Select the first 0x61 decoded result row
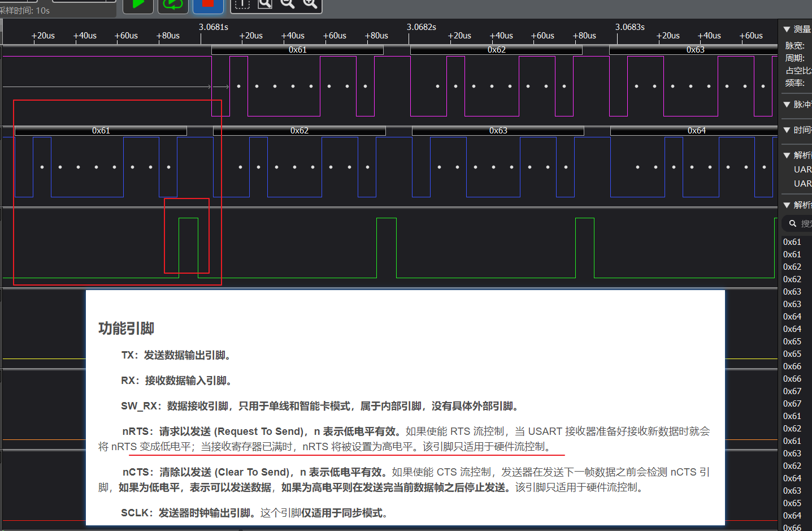Screen dimensions: 812x531 [x=792, y=242]
